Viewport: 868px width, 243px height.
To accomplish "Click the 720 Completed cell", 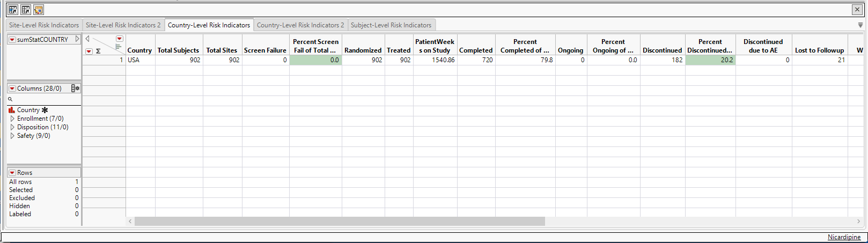I will tap(476, 60).
